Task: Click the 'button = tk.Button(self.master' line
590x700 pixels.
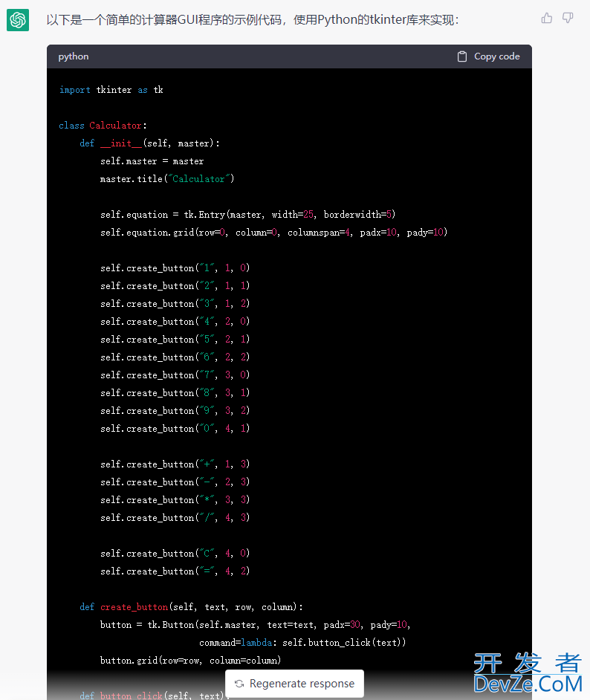Action: (256, 625)
